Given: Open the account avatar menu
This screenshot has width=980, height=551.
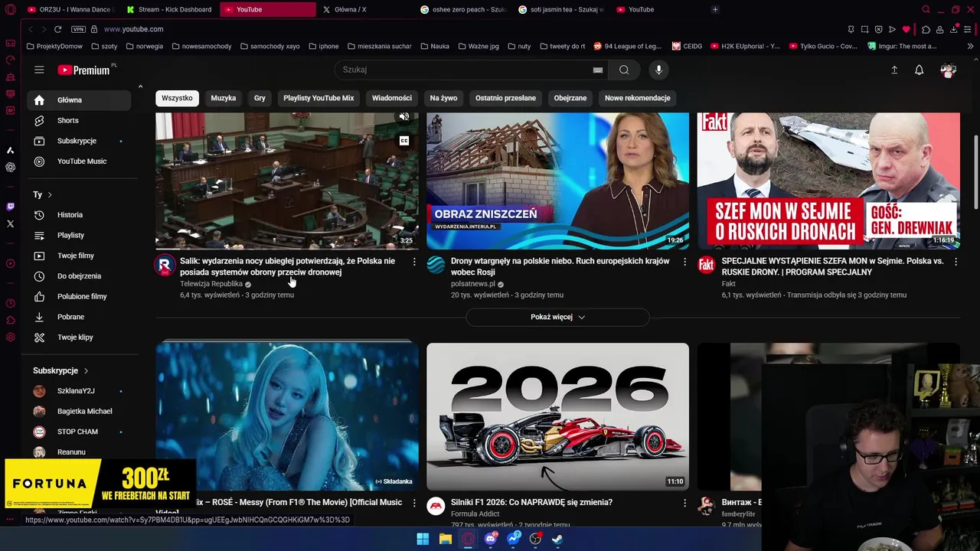Looking at the screenshot, I should point(949,70).
